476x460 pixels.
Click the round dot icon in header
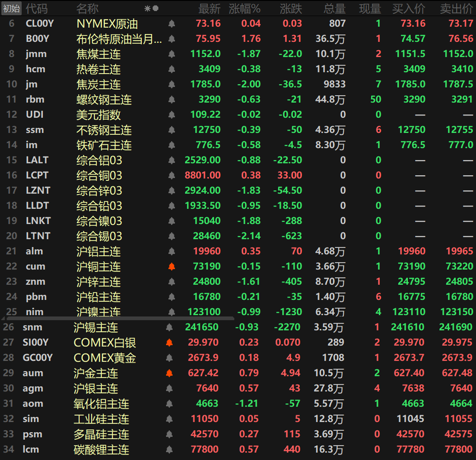[x=156, y=8]
